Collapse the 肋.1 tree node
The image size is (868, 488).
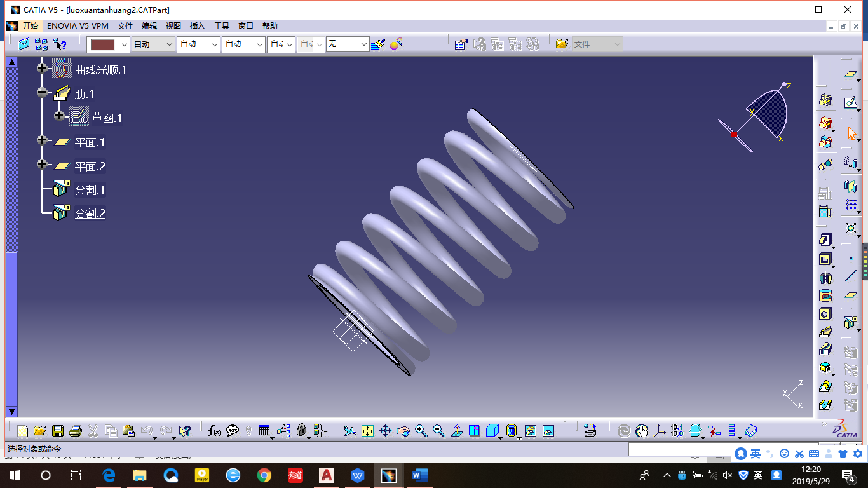click(42, 93)
